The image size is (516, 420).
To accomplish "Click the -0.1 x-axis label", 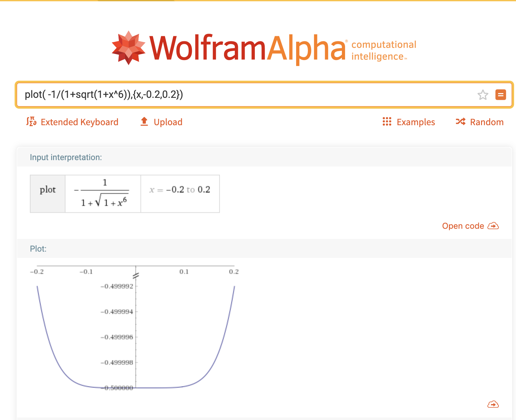I will click(x=86, y=272).
